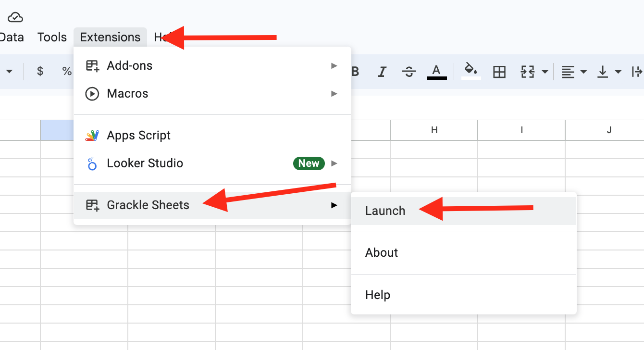Click About in Grackle Sheets submenu
The height and width of the screenshot is (350, 644).
point(464,253)
